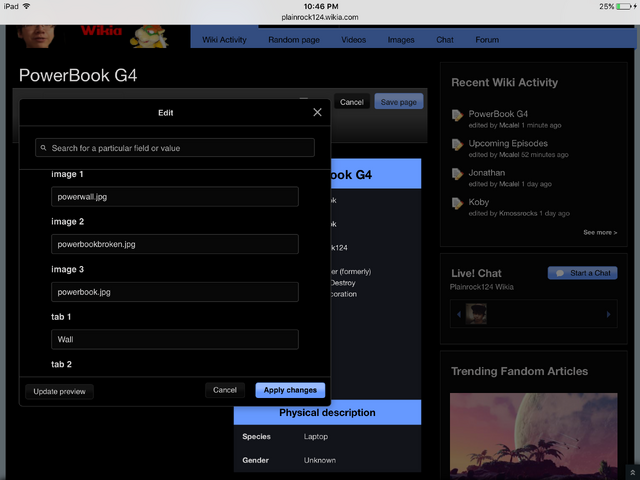The height and width of the screenshot is (480, 640).
Task: Open Images in navigation bar
Action: 401,40
